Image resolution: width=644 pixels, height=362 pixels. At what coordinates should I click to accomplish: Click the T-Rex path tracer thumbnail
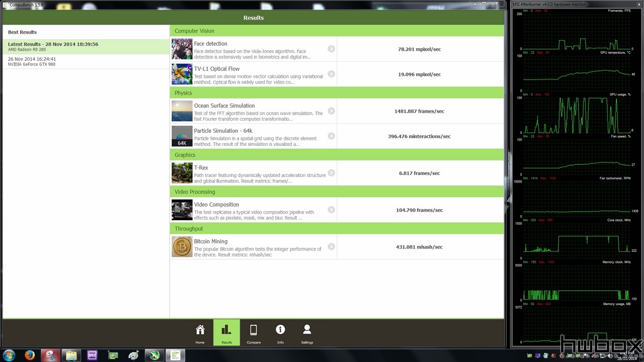(x=182, y=173)
